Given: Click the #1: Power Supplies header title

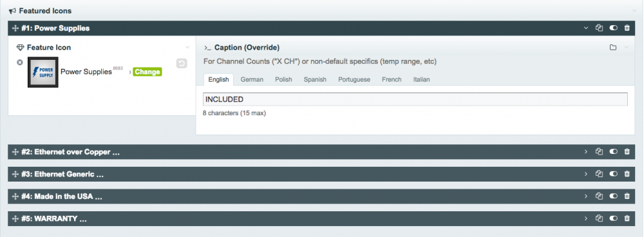Looking at the screenshot, I should [x=55, y=28].
